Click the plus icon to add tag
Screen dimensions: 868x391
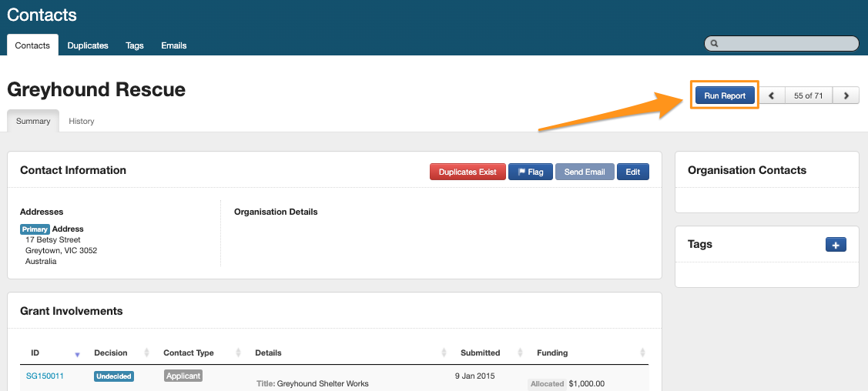836,245
